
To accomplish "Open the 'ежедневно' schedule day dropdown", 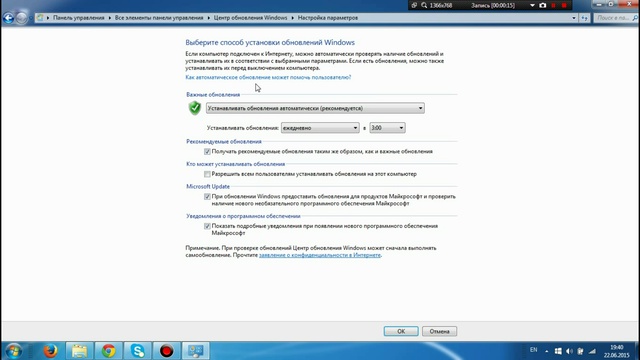I will point(320,128).
